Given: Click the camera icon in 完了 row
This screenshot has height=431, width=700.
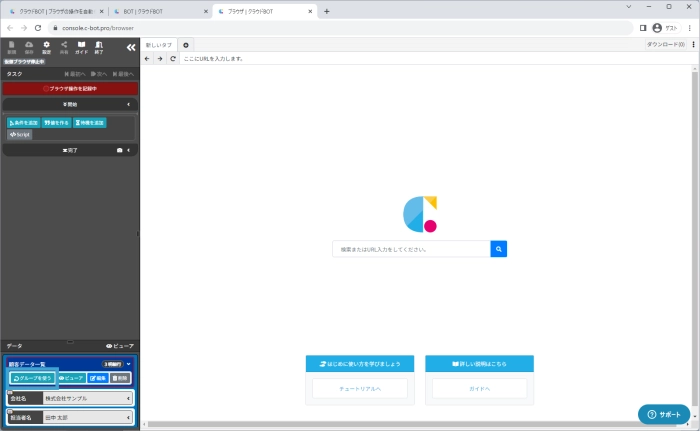Looking at the screenshot, I should [x=119, y=150].
